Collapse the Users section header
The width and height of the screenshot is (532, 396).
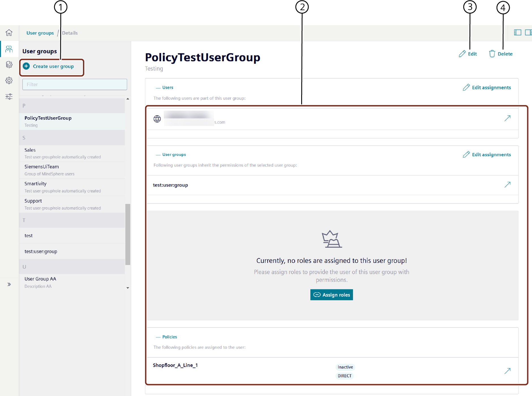click(x=165, y=87)
